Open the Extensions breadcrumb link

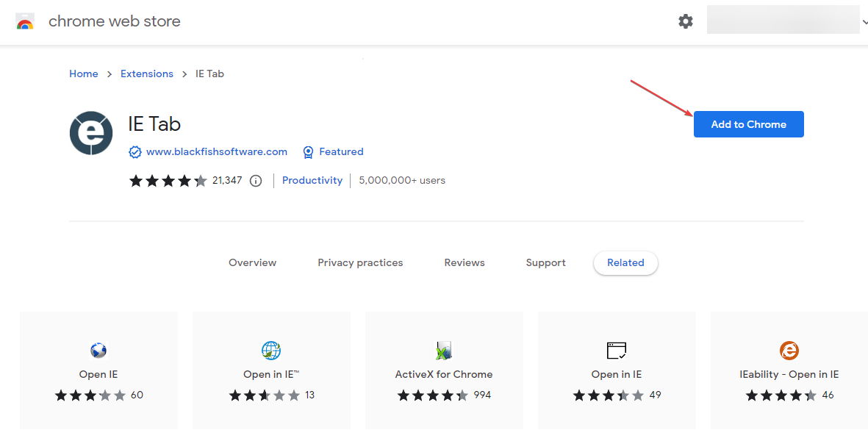pos(147,74)
